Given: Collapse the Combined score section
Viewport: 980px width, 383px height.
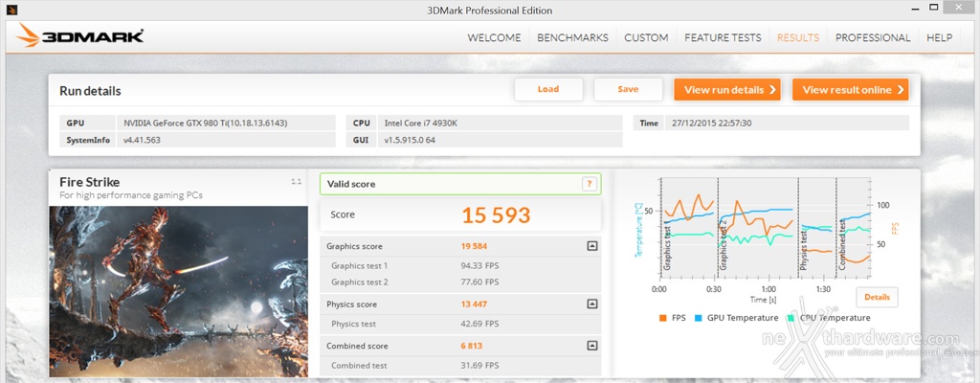Looking at the screenshot, I should 591,346.
